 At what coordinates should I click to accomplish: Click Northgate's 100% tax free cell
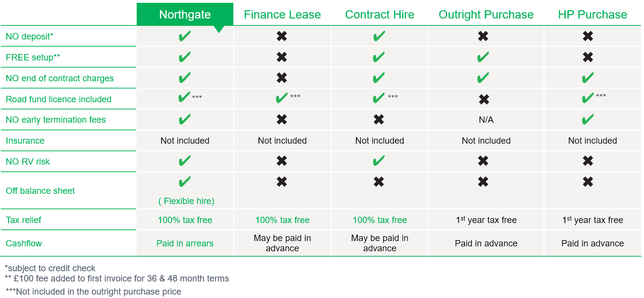(x=185, y=220)
